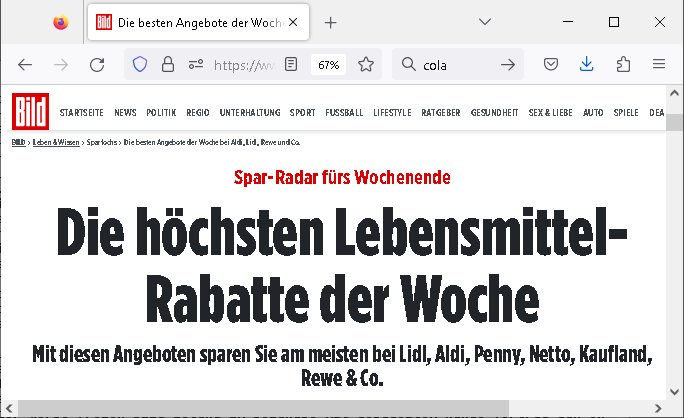This screenshot has height=418, width=684.
Task: Click the vertical scrollbar down arrow
Action: pos(674,392)
